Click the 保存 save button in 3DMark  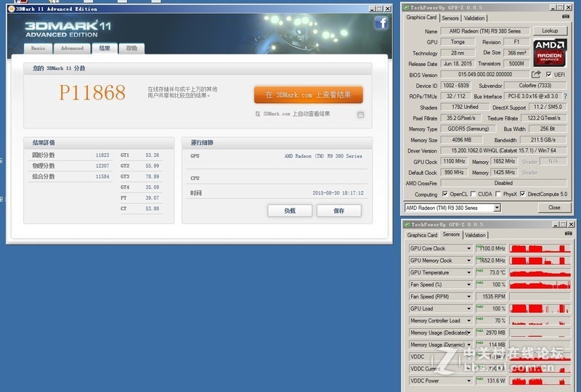(x=339, y=211)
